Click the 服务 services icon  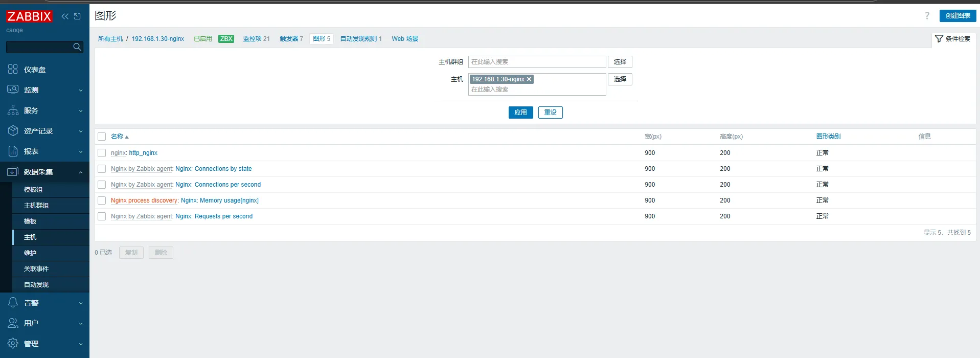pyautogui.click(x=13, y=110)
